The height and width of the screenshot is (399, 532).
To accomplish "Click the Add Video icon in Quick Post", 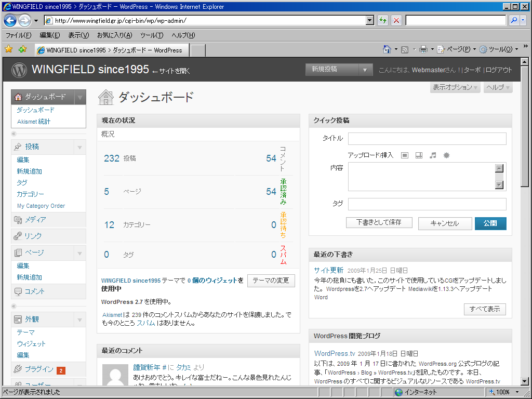I will coord(419,155).
